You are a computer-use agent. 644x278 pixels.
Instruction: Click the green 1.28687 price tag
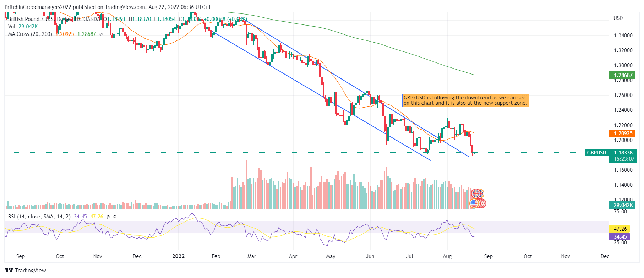[622, 75]
